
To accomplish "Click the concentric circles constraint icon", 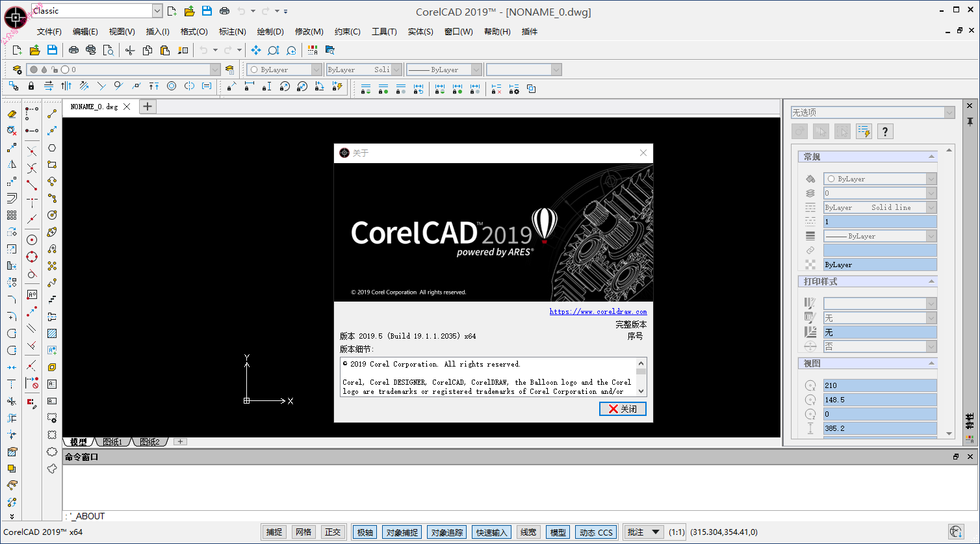I will click(x=172, y=86).
